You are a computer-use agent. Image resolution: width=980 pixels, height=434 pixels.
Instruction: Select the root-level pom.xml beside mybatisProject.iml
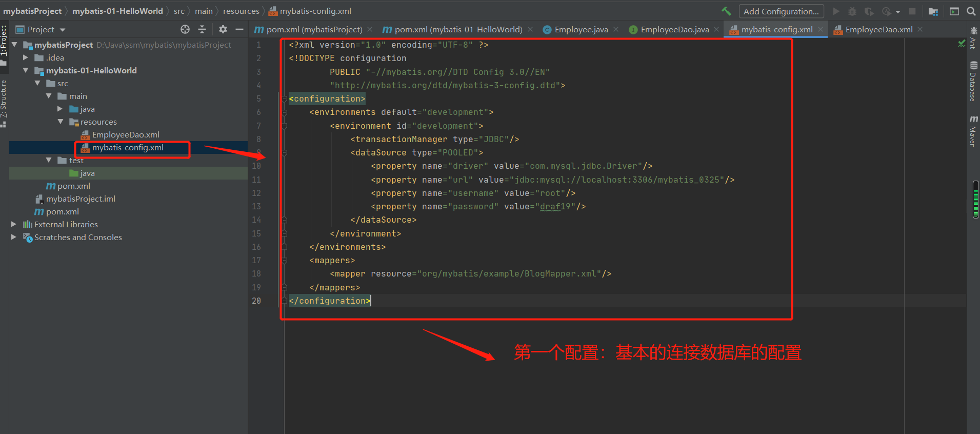[62, 211]
